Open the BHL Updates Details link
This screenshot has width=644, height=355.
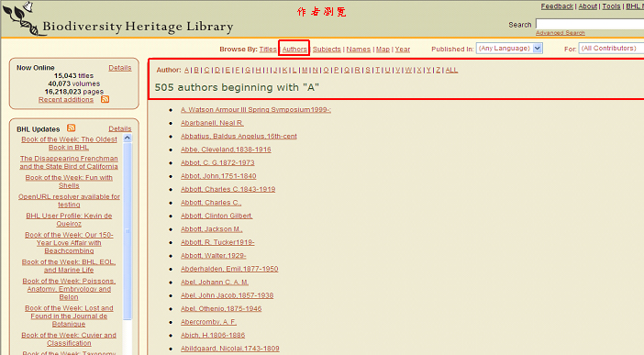click(120, 128)
